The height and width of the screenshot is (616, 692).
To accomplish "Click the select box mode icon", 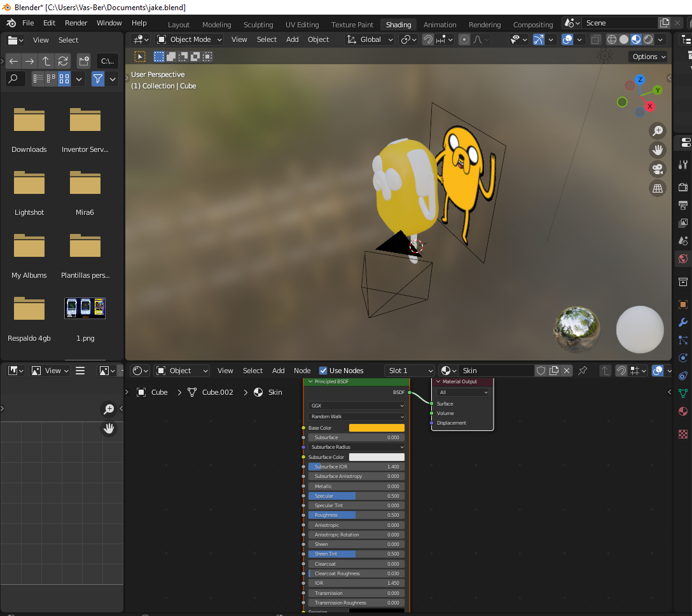I will click(x=159, y=57).
